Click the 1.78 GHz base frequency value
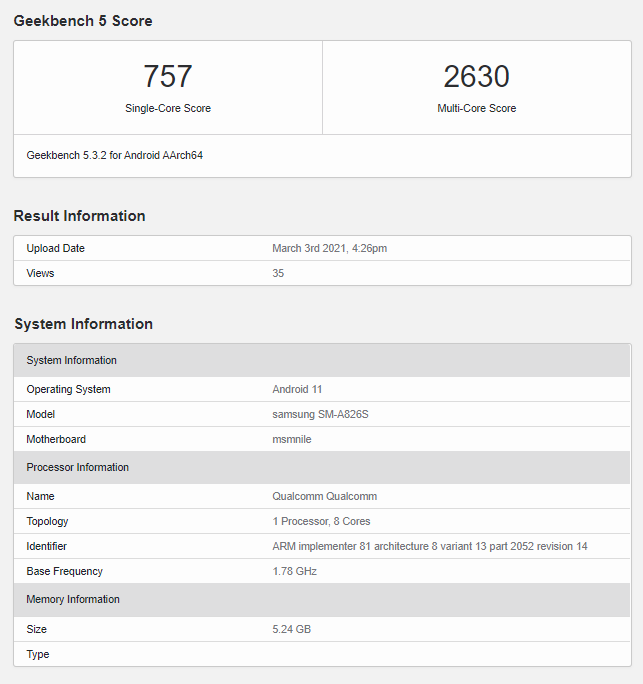Viewport: 643px width, 684px height. (293, 571)
